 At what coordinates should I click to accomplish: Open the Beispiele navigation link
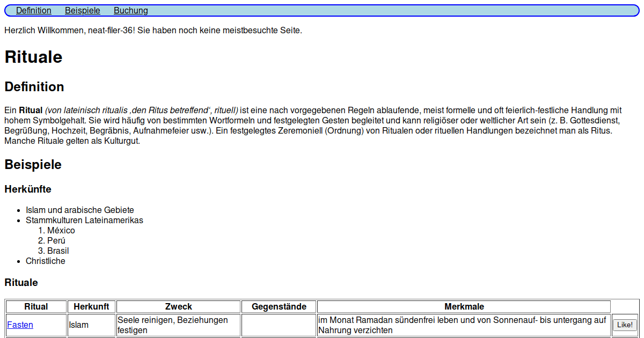82,10
